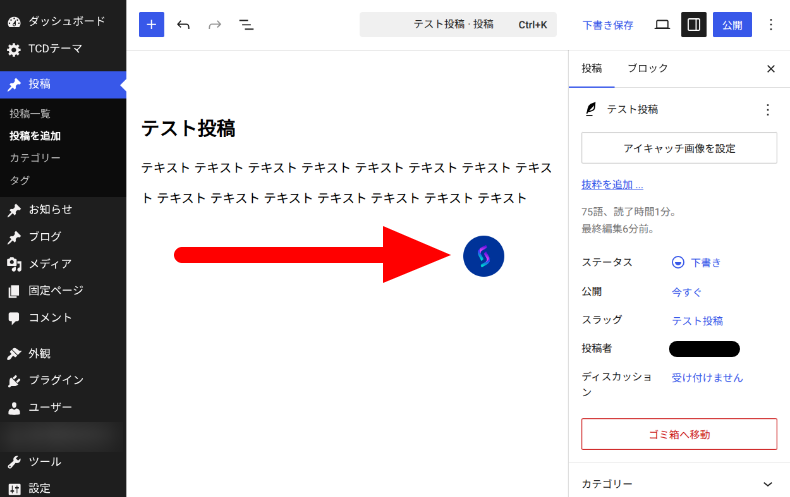Click the feather icon next to テスト投稿
Image resolution: width=790 pixels, height=497 pixels.
coord(590,109)
